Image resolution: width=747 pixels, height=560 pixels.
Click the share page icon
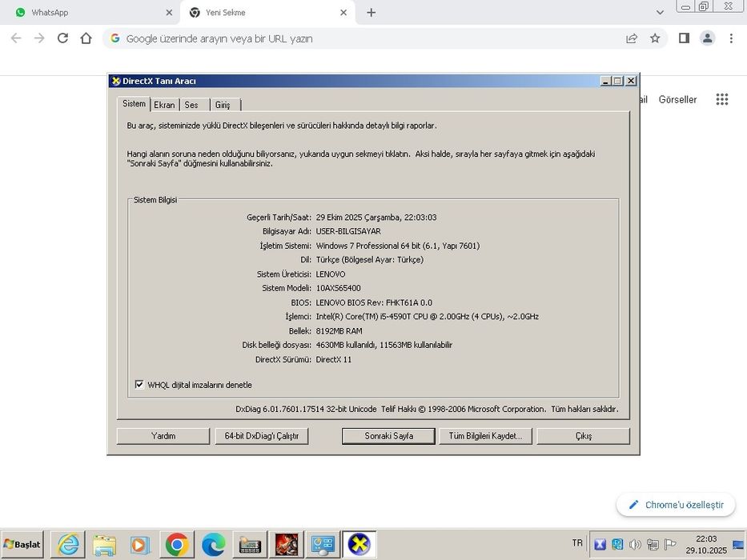point(632,38)
